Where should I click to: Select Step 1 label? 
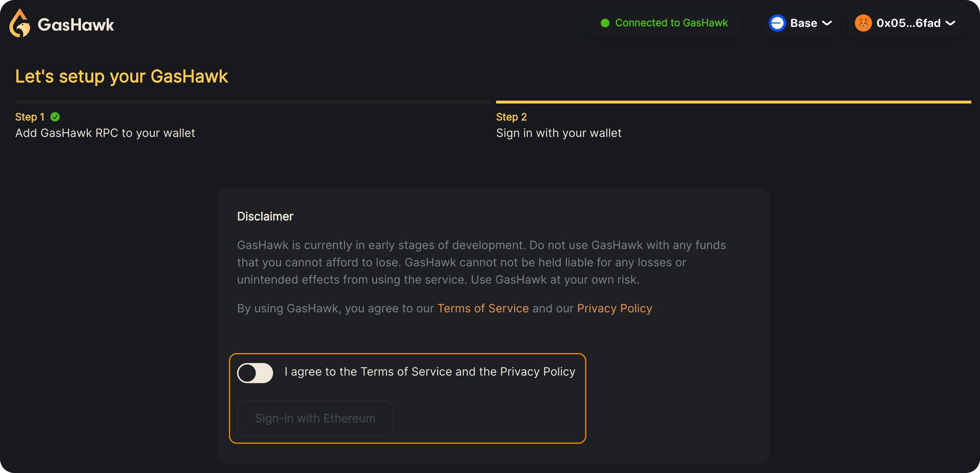[x=30, y=117]
